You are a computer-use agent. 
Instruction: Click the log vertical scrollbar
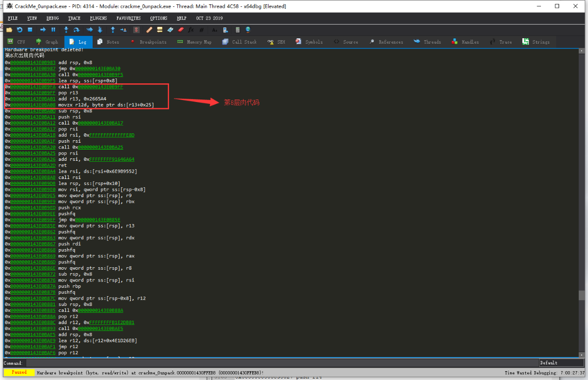coord(582,203)
